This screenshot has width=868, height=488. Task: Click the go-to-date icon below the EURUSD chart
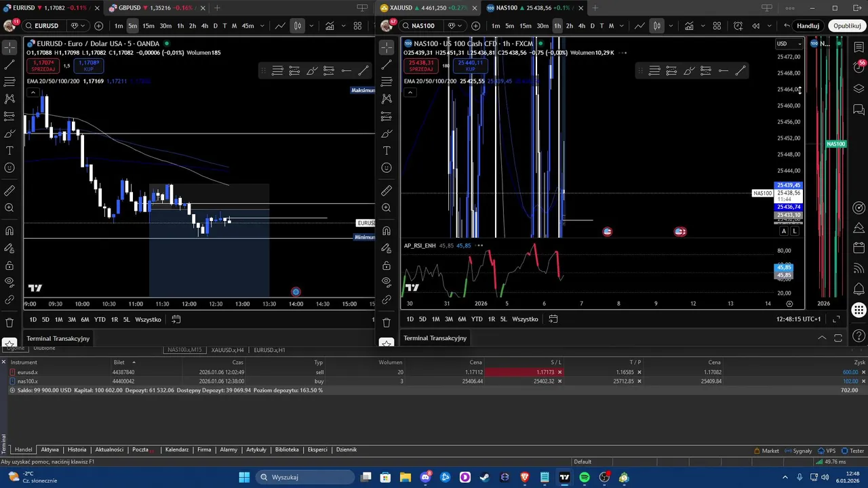pos(176,319)
